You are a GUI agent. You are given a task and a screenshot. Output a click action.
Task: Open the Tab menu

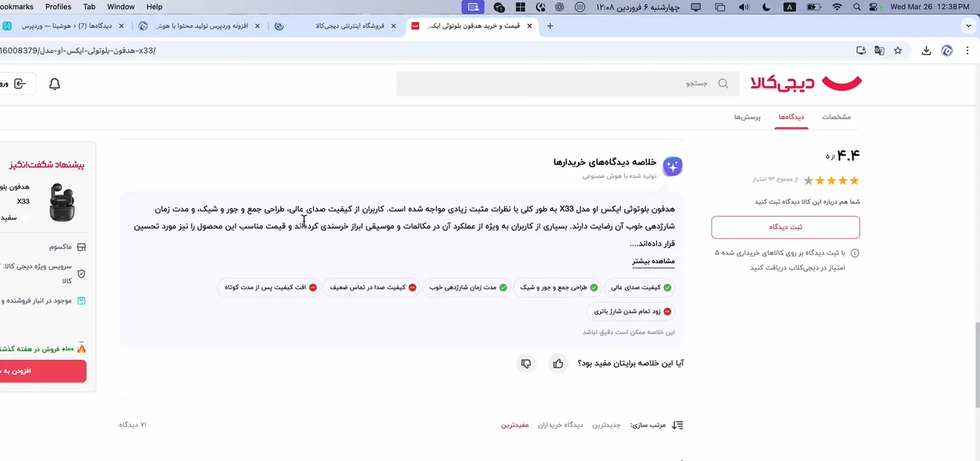[89, 7]
